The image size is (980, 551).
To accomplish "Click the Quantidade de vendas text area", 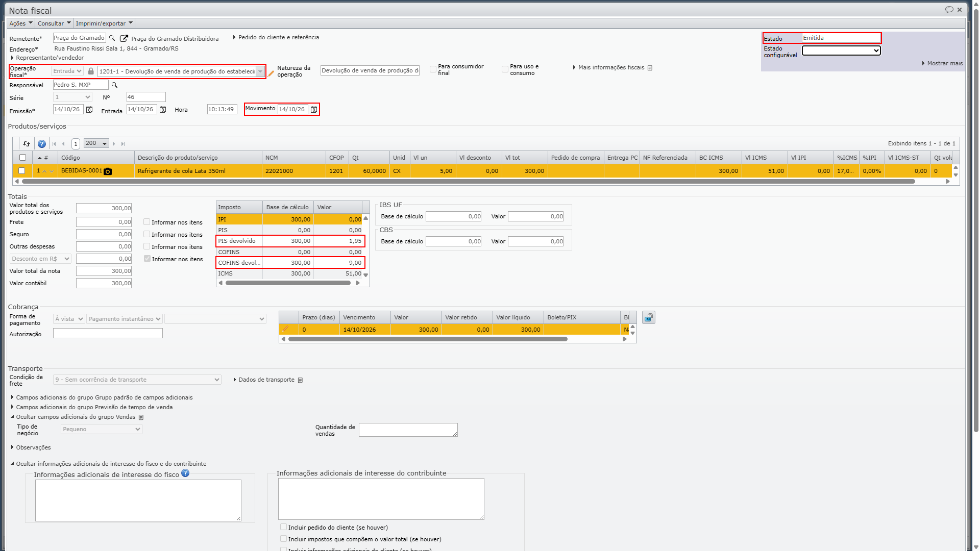I will pyautogui.click(x=408, y=430).
